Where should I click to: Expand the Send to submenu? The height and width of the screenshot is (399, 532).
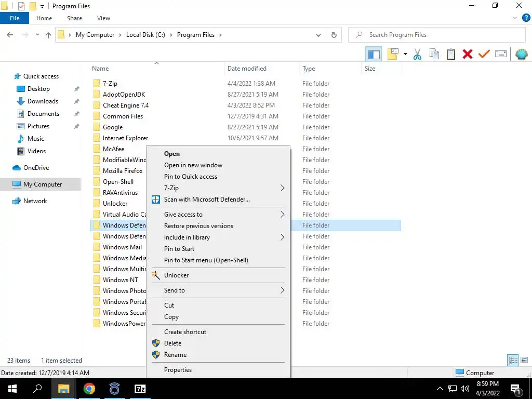click(x=282, y=290)
